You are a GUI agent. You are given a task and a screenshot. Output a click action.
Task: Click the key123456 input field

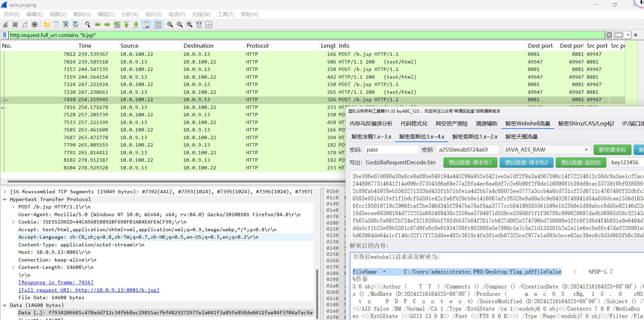[x=626, y=162]
